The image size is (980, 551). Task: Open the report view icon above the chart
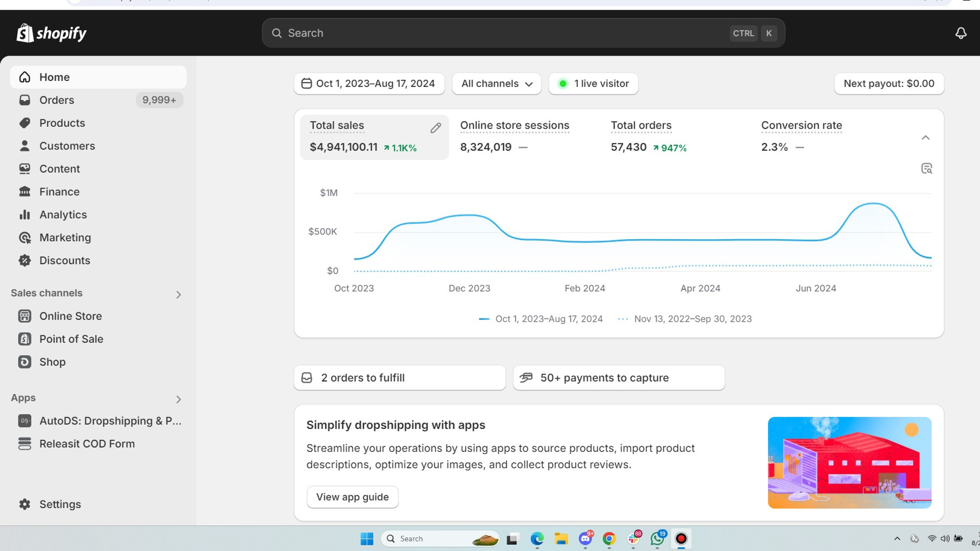926,168
